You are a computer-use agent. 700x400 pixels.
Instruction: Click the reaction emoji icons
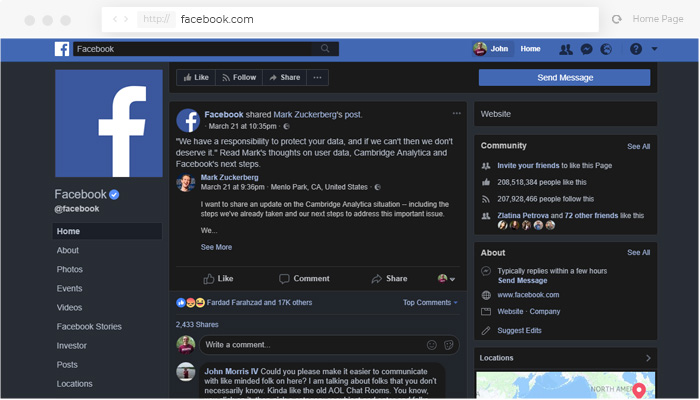point(191,303)
